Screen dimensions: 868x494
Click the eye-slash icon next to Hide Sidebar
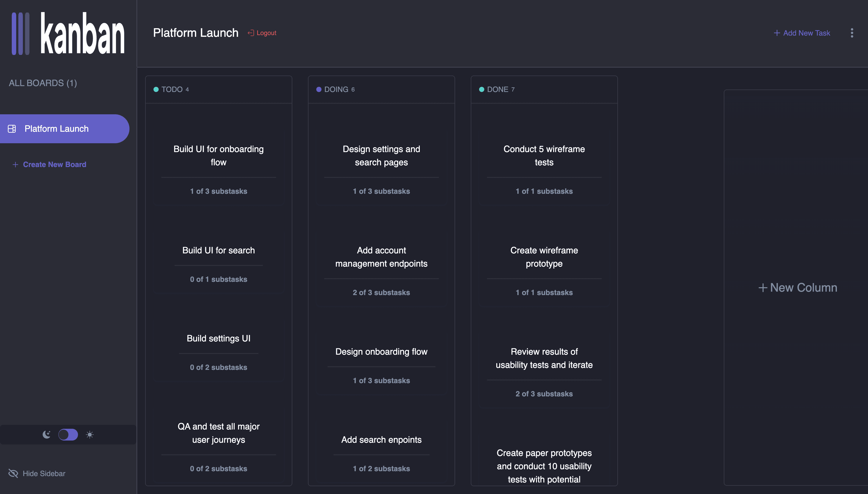[x=13, y=473]
